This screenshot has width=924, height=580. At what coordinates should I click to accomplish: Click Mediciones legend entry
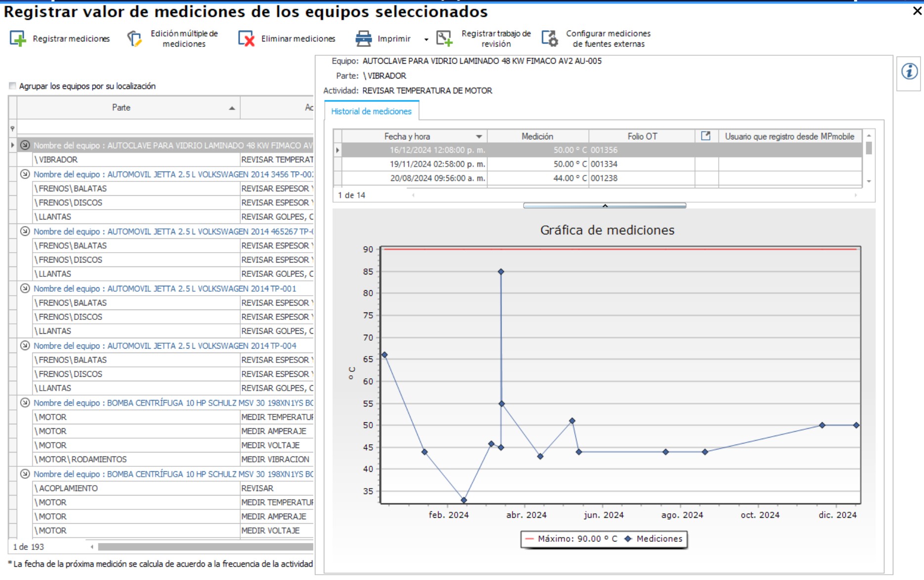point(653,539)
